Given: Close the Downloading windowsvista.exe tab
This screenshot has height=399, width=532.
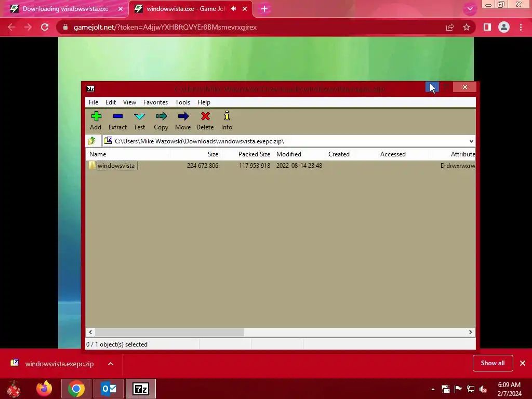Looking at the screenshot, I should point(121,9).
